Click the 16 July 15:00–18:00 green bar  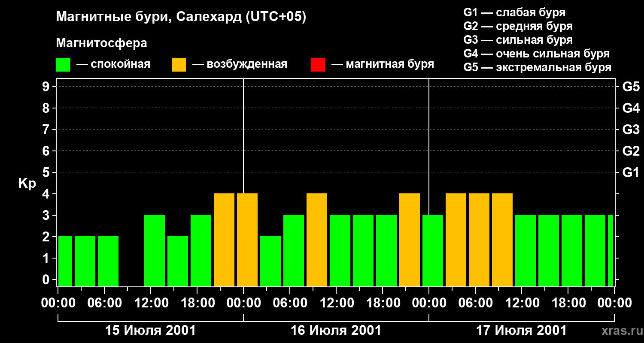(363, 250)
